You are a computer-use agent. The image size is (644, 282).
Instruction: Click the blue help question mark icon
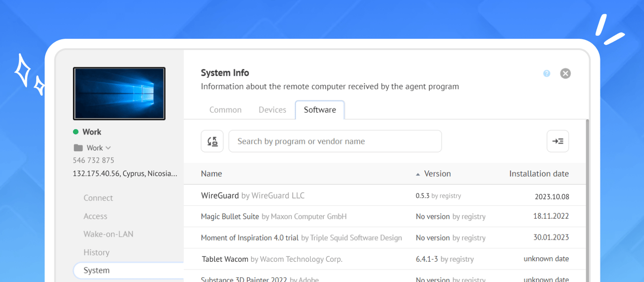(x=546, y=74)
